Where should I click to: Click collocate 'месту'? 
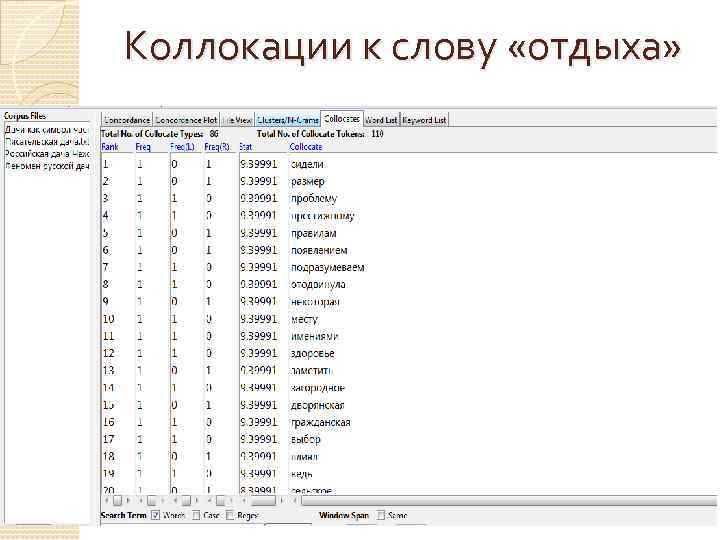[x=304, y=319]
